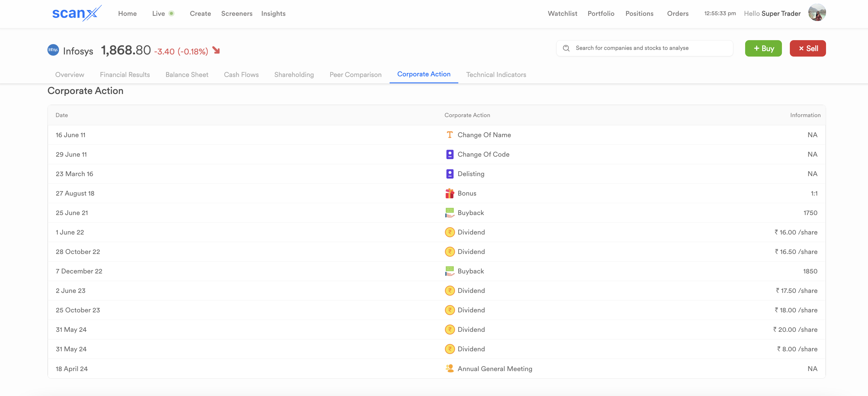Viewport: 868px width, 396px height.
Task: Click the Date column header
Action: coord(62,115)
